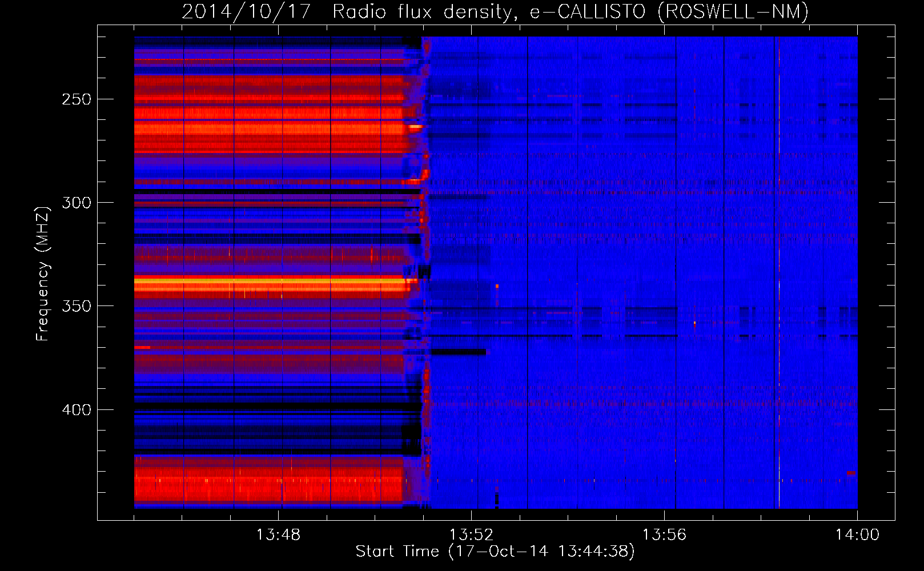Select the '300' frequency axis label
The image size is (924, 571).
77,203
